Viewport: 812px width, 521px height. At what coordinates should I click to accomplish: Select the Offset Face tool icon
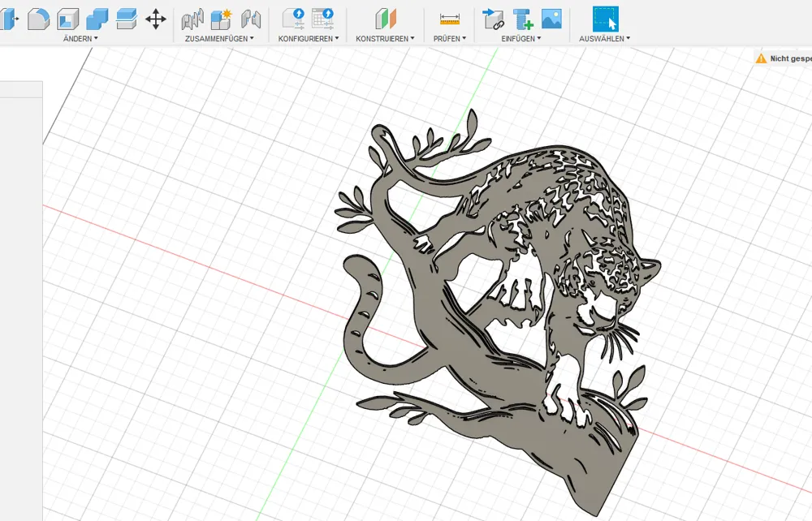coord(127,19)
